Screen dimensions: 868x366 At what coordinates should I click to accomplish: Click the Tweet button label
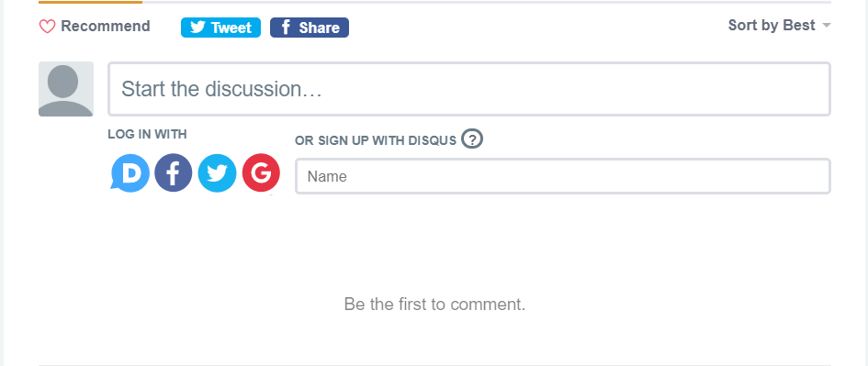pyautogui.click(x=231, y=28)
